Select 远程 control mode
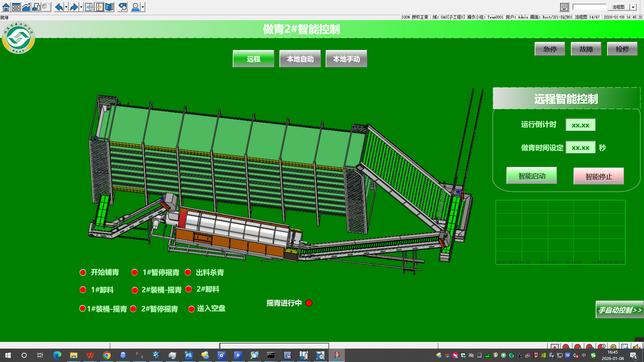644x362 pixels. (x=253, y=59)
